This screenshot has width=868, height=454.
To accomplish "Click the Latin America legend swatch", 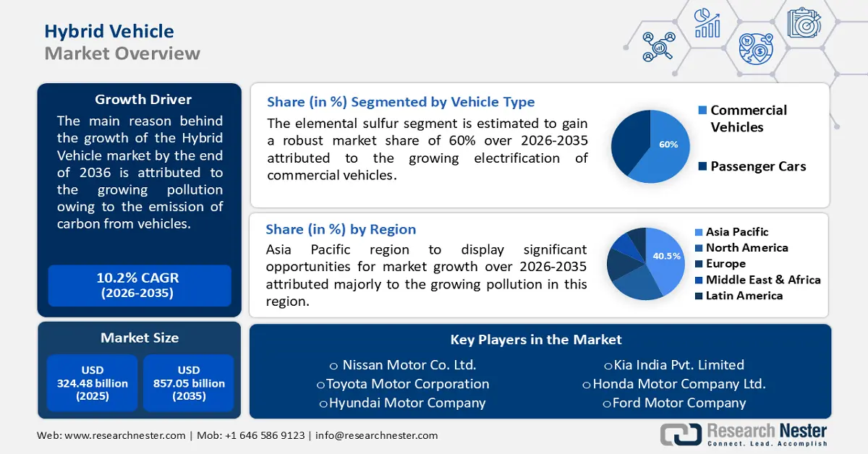I will [x=698, y=296].
